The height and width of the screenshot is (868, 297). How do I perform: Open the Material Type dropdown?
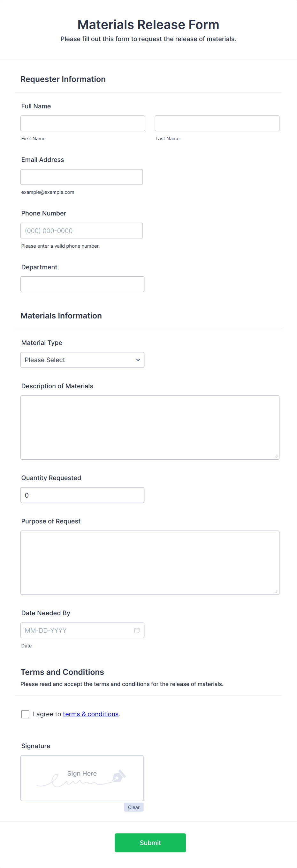pos(82,360)
